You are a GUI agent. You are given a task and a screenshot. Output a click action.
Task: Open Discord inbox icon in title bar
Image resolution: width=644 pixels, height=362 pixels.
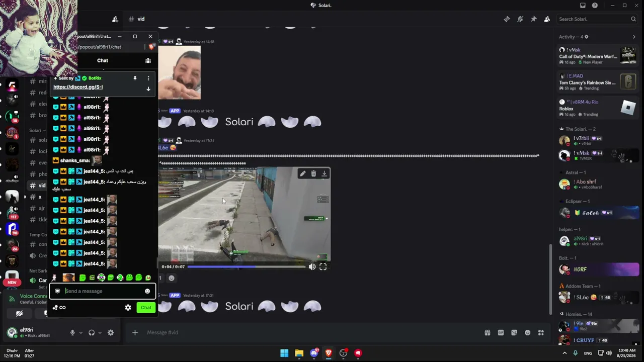coord(583,6)
